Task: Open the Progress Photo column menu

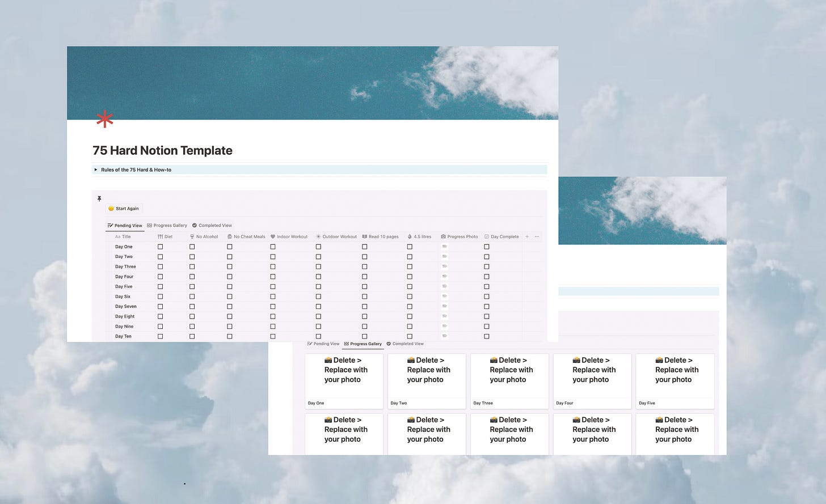Action: coord(460,236)
